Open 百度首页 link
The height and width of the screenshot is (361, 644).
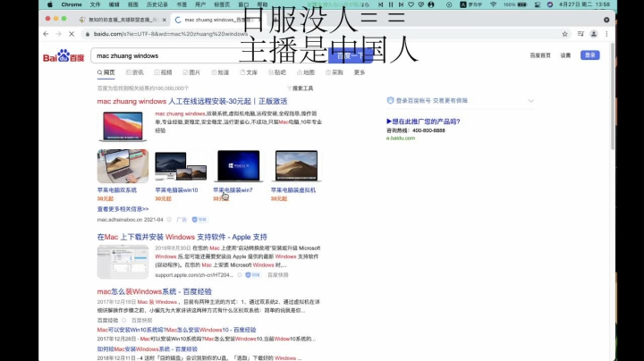coord(540,55)
